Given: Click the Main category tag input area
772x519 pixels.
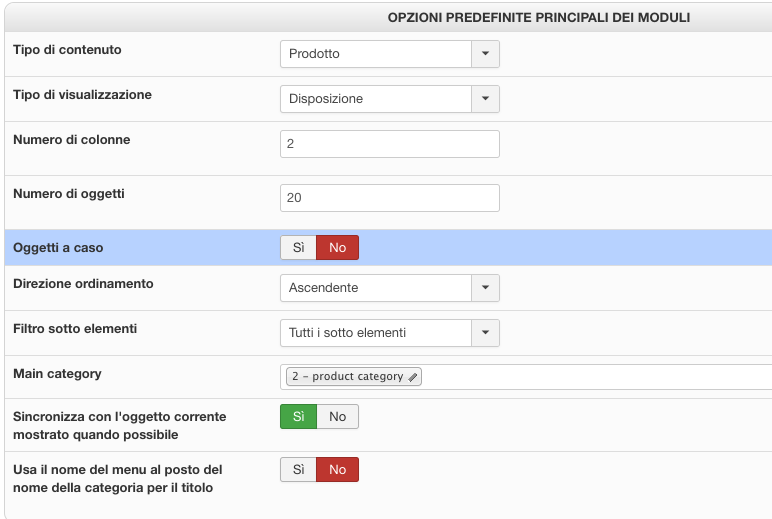Looking at the screenshot, I should [600, 377].
